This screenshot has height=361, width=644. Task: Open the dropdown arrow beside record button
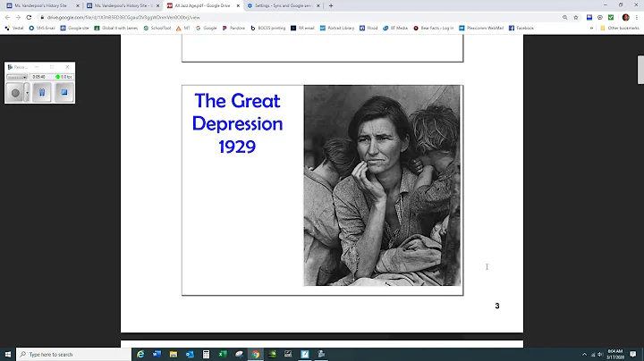(27, 93)
